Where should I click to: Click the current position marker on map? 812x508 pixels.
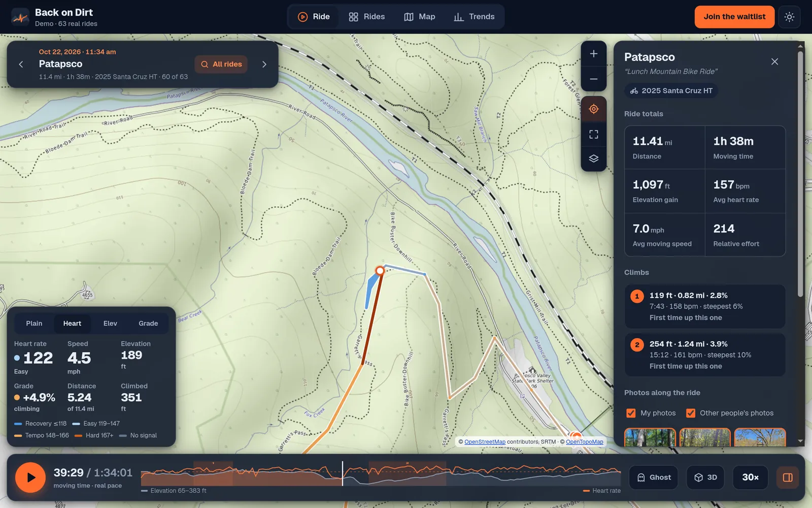tap(380, 270)
